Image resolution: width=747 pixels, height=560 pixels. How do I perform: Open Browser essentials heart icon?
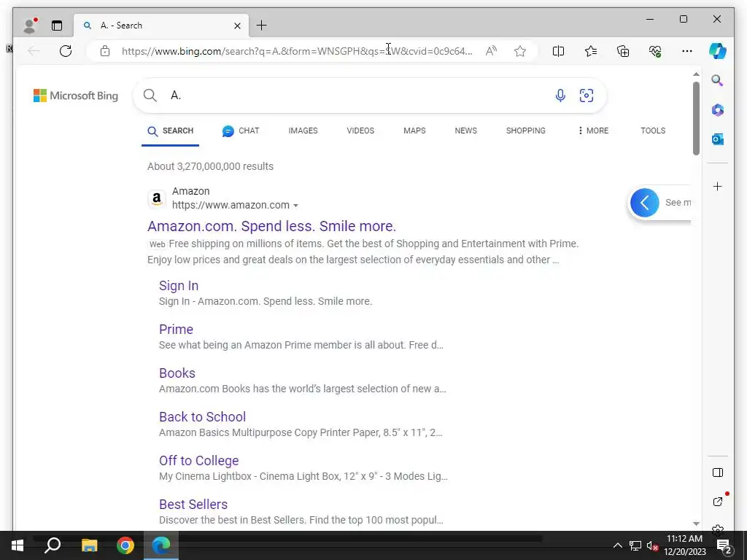655,51
